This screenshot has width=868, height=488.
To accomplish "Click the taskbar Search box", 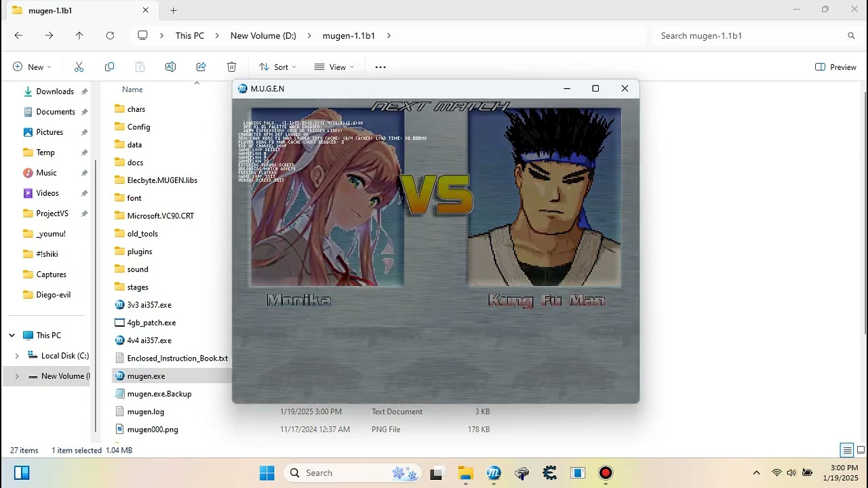I will tap(354, 473).
